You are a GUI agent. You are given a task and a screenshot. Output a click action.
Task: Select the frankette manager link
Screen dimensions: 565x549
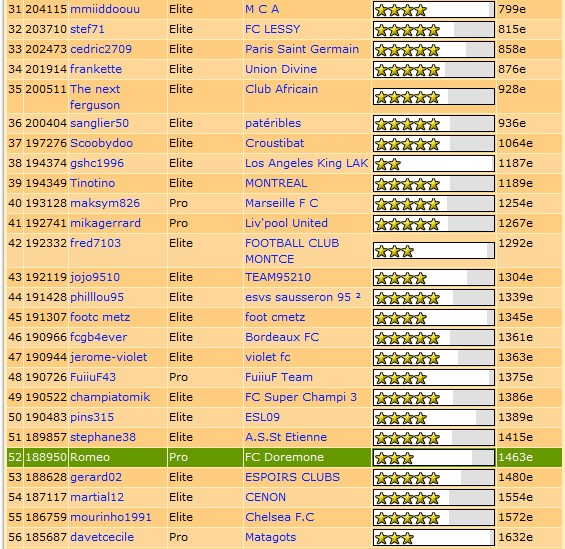tap(96, 69)
